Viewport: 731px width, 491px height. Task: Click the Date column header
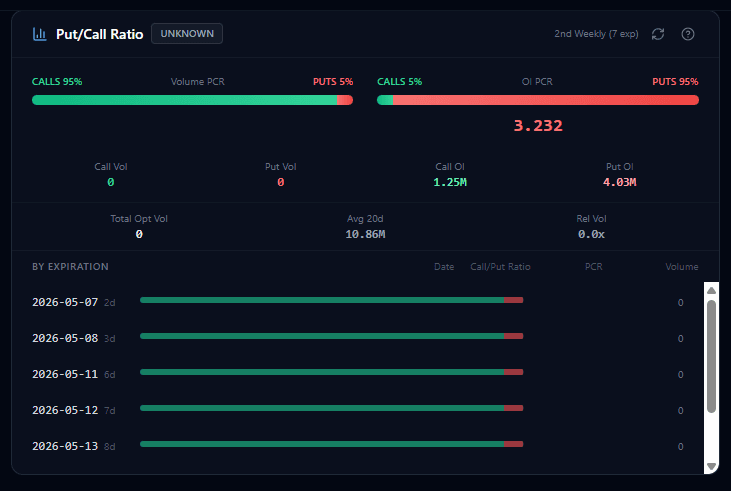click(444, 267)
